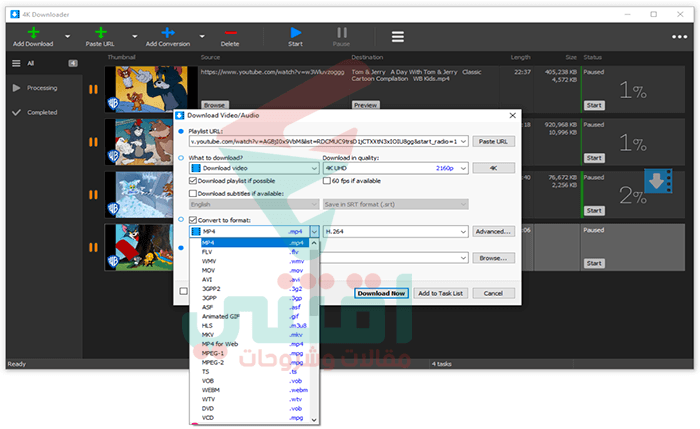Uncheck Download playlist if possible

(x=193, y=181)
